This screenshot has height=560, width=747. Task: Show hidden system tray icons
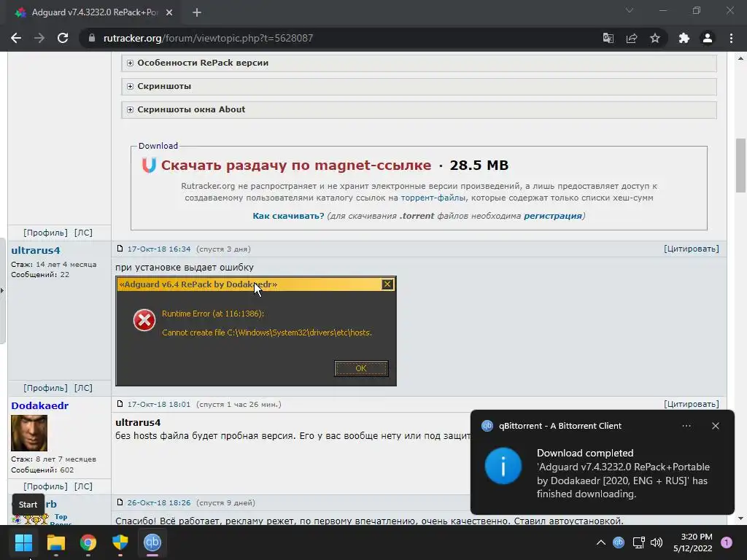click(x=601, y=542)
